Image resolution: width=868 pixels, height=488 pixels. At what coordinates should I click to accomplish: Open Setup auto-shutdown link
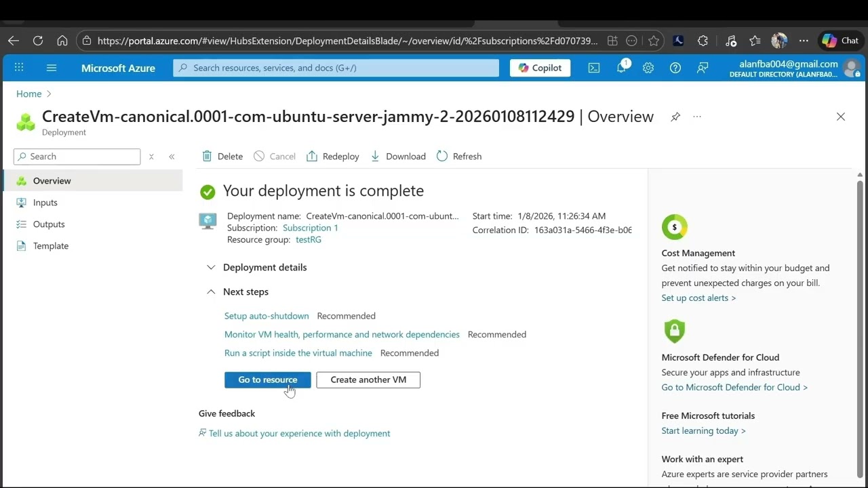point(267,316)
